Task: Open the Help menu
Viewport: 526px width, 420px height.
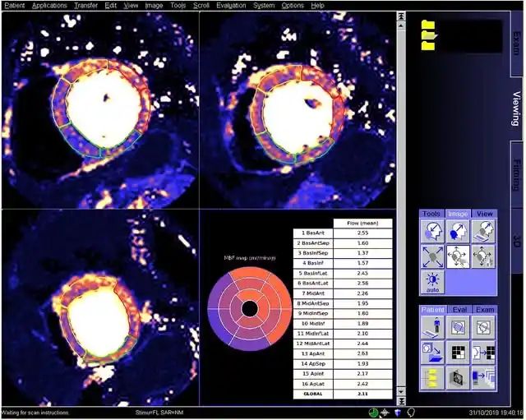Action: pos(317,6)
